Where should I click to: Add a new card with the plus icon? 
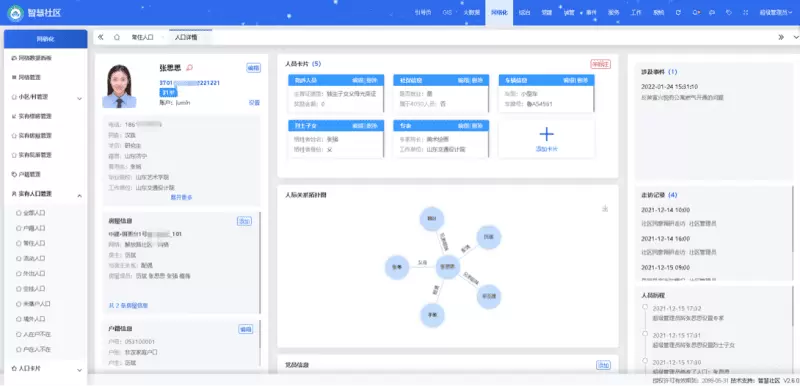click(x=546, y=134)
